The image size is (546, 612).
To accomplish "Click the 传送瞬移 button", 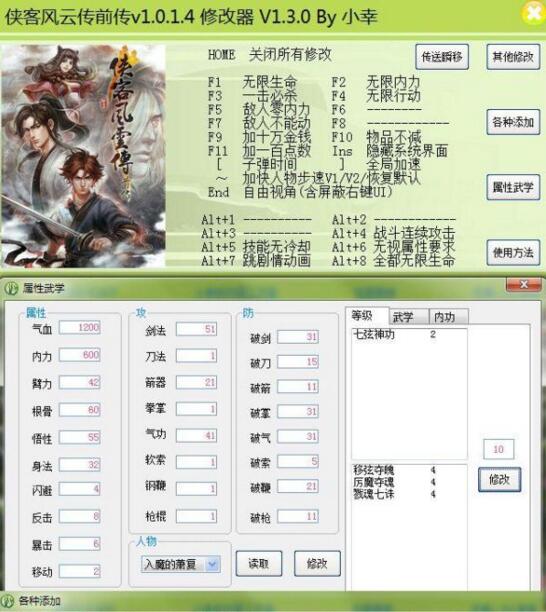I will (x=442, y=57).
